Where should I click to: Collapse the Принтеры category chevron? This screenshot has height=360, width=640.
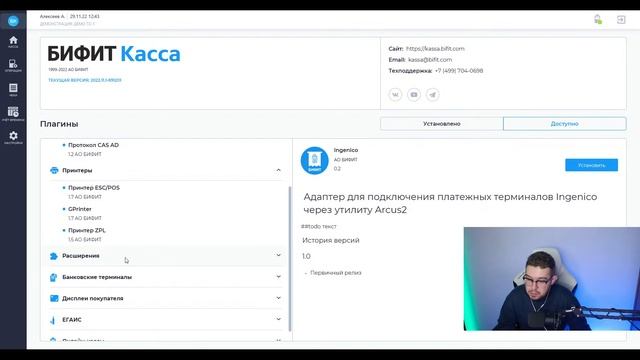pyautogui.click(x=278, y=170)
